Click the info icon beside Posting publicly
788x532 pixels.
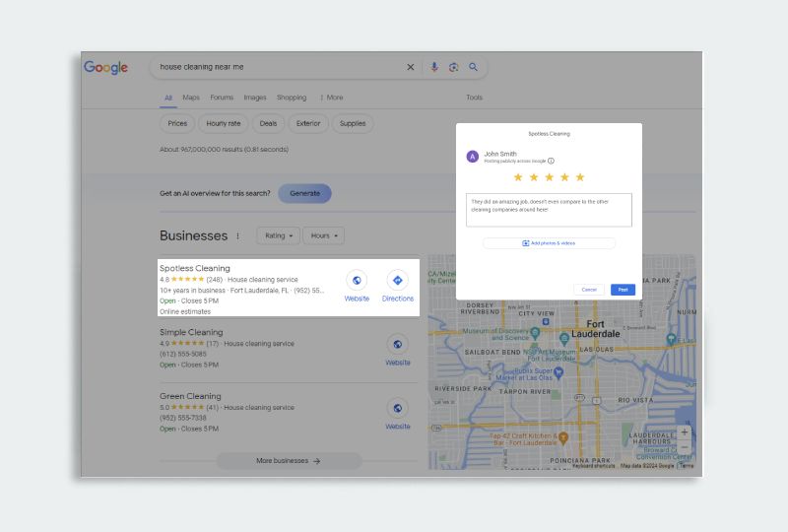551,161
